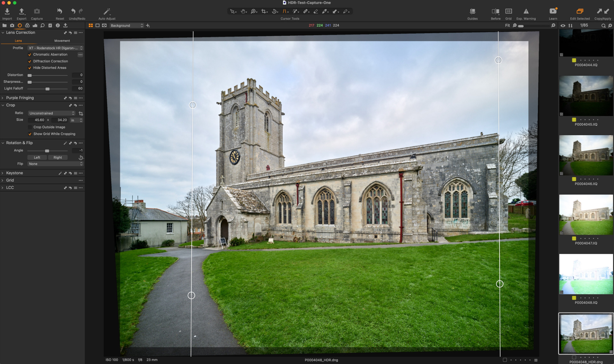Click the Right rotation button
614x364 pixels.
(58, 157)
